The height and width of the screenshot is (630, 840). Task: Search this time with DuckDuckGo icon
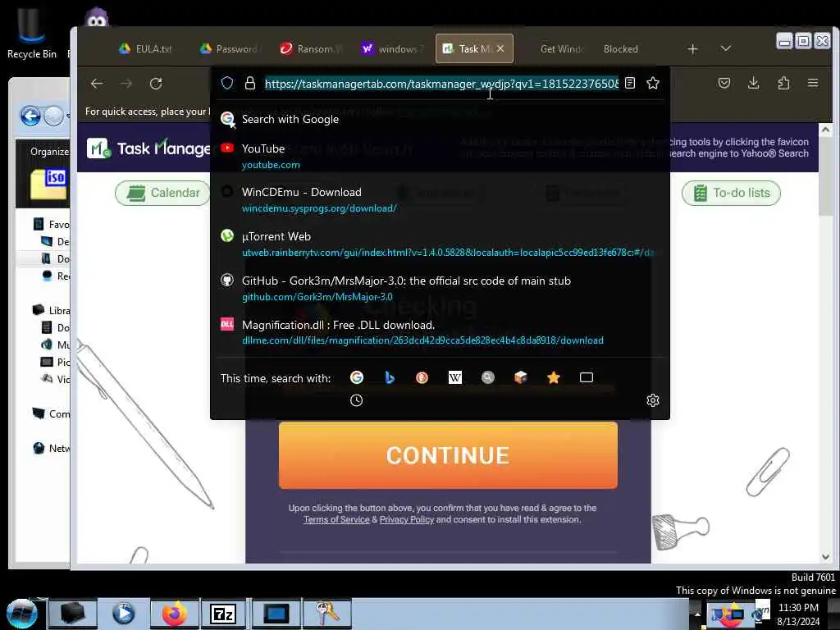[x=422, y=377]
